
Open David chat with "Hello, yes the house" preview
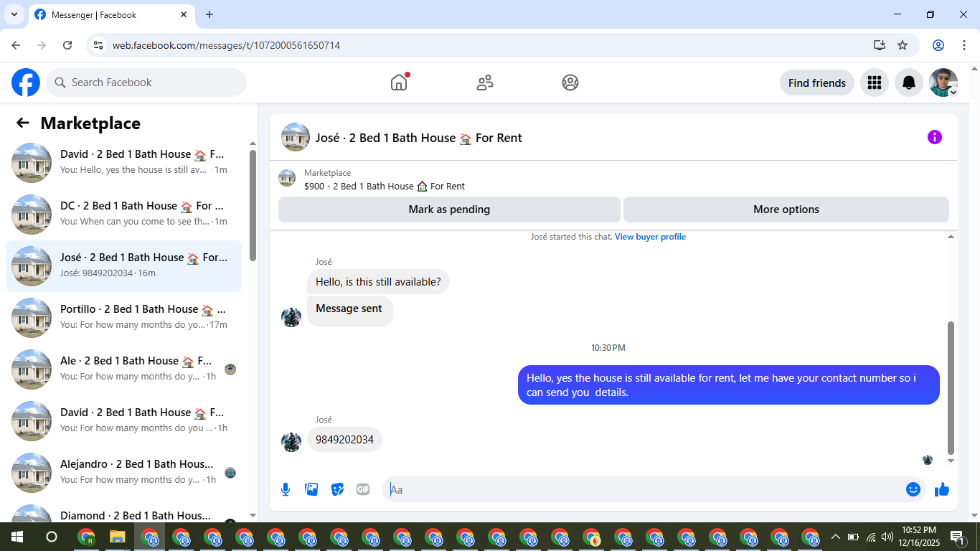point(123,163)
